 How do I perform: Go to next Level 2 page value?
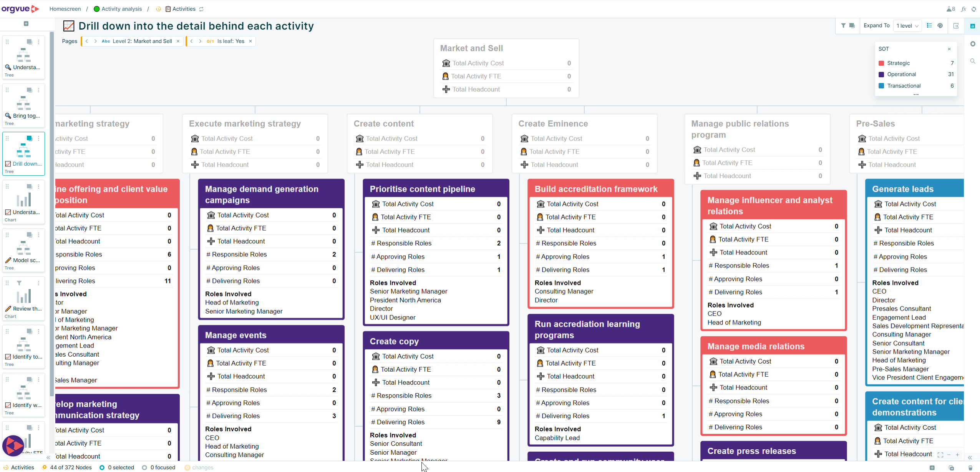(x=95, y=41)
